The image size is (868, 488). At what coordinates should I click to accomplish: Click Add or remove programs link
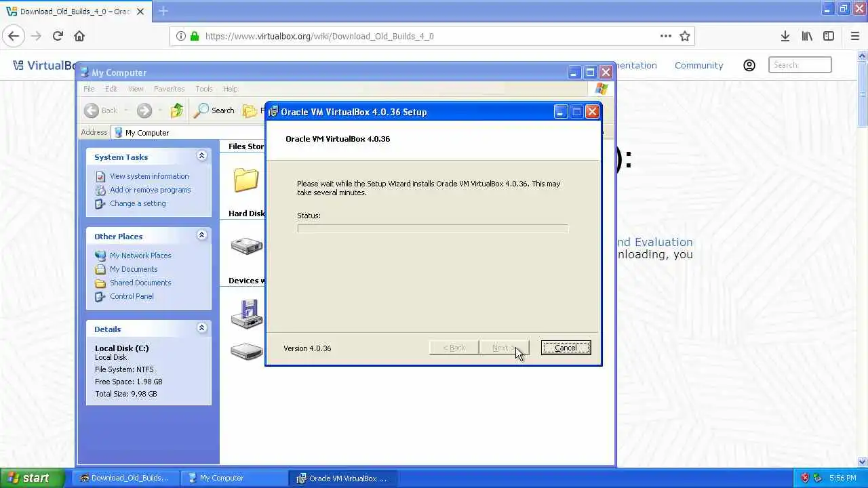[x=150, y=190]
